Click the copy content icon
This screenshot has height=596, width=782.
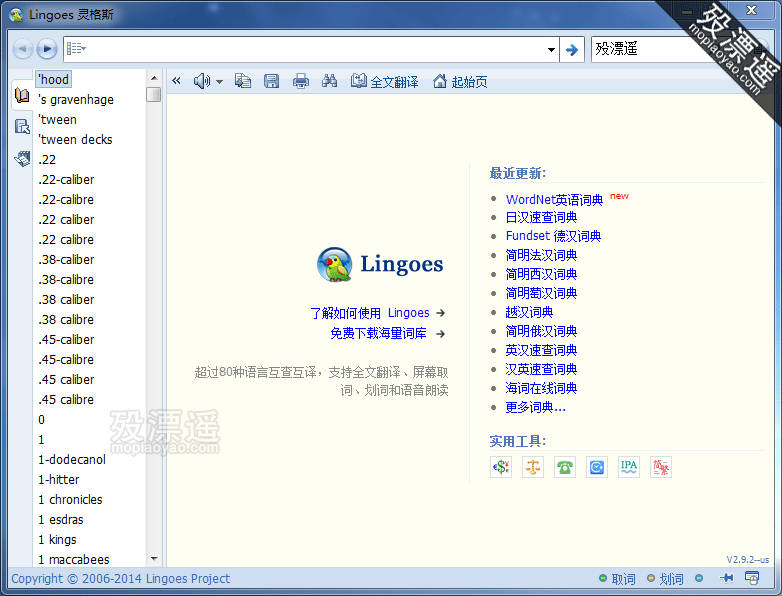point(242,80)
